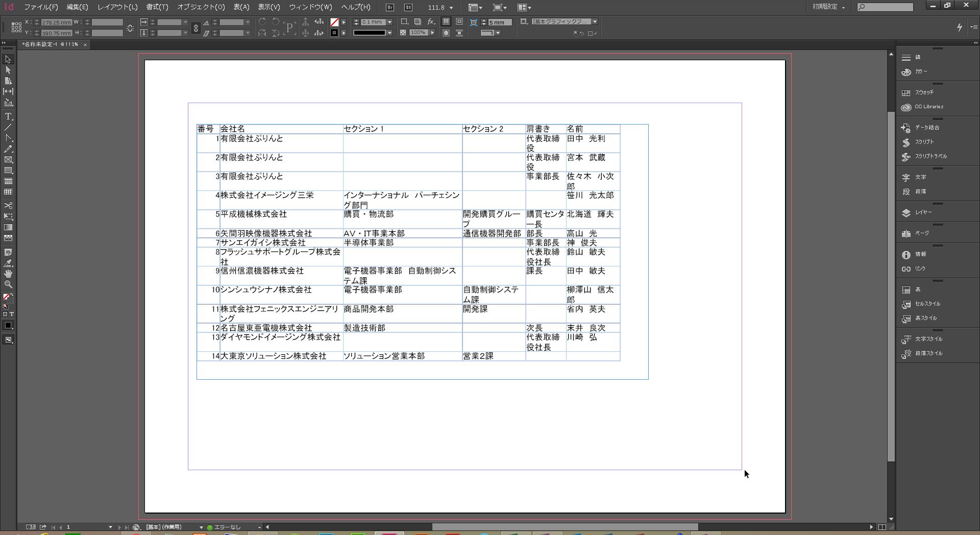Screen dimensions: 980x535
Task: Click the help search field
Action: pyautogui.click(x=885, y=7)
